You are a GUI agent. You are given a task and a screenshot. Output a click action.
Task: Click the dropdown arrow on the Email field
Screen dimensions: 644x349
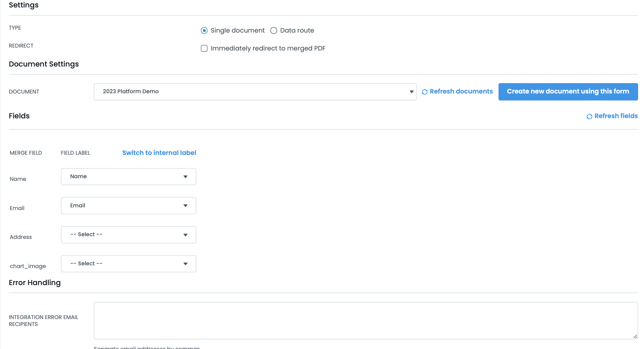186,205
